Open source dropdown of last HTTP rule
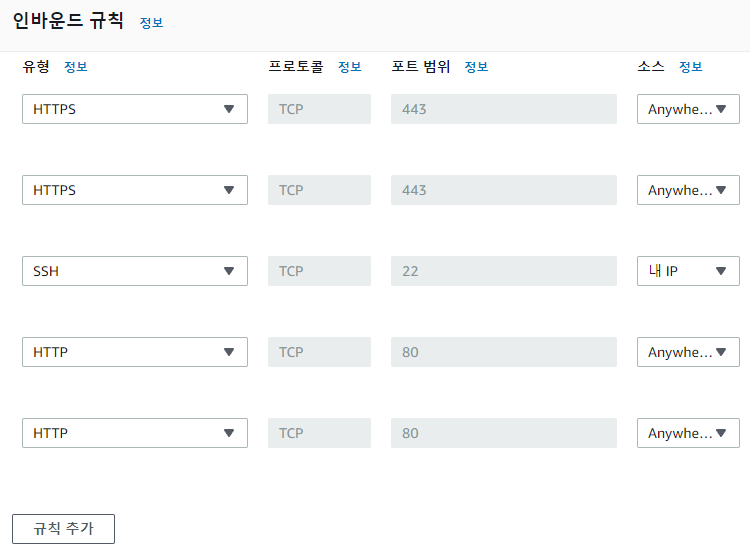The image size is (750, 549). (x=688, y=433)
